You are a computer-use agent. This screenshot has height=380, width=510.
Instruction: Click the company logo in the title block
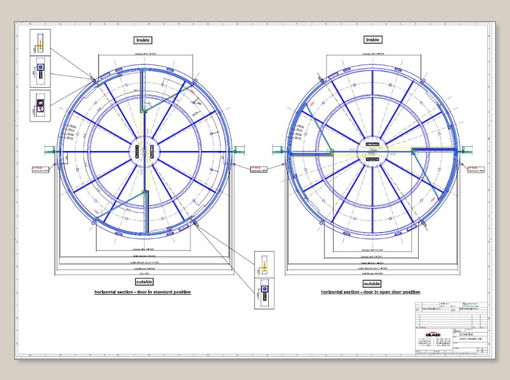coord(433,334)
